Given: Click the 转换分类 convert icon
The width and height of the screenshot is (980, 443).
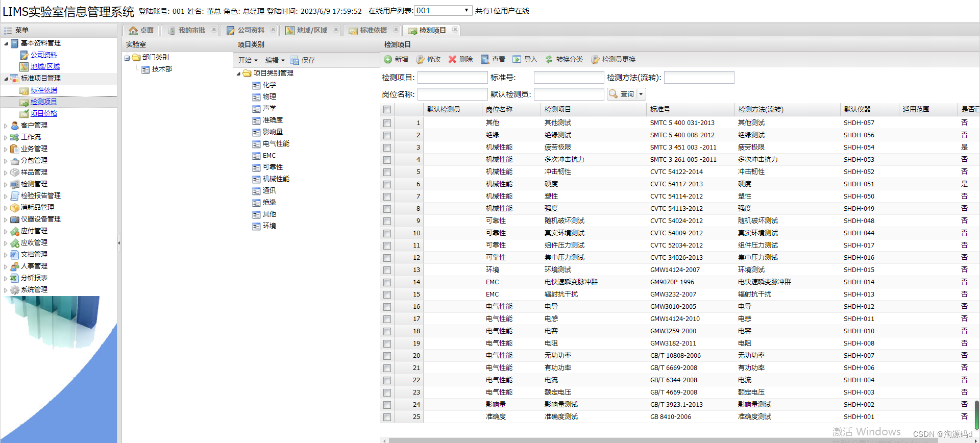Looking at the screenshot, I should (549, 60).
